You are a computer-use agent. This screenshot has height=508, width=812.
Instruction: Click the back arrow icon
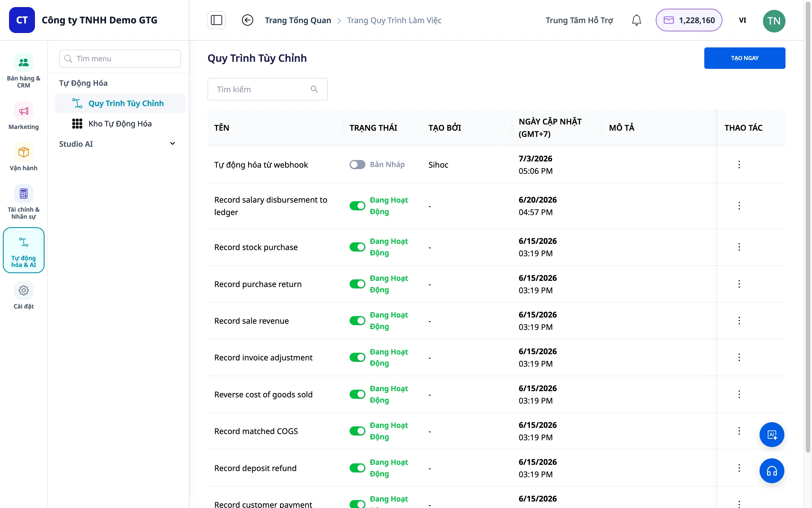point(247,20)
